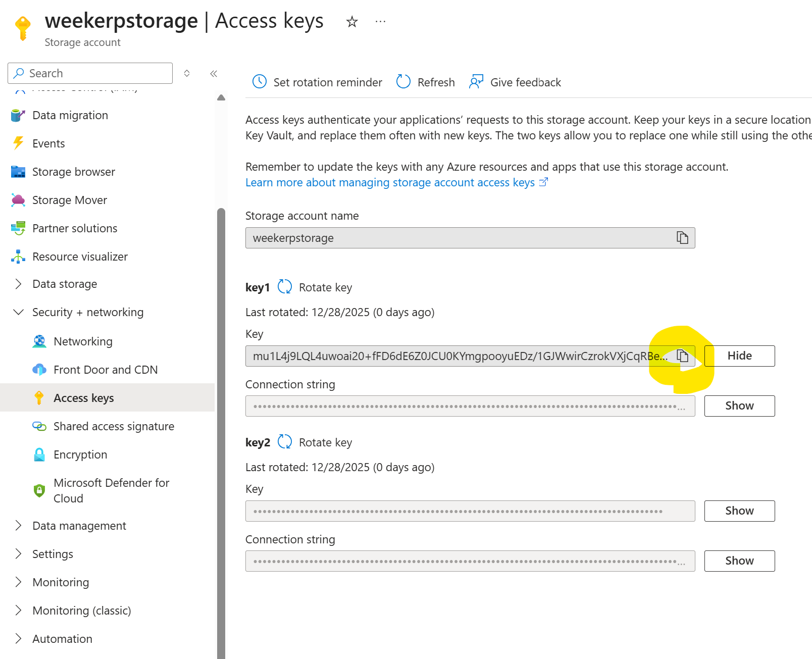Viewport: 812px width, 659px height.
Task: Open the managing storage account keys link
Action: pos(390,182)
